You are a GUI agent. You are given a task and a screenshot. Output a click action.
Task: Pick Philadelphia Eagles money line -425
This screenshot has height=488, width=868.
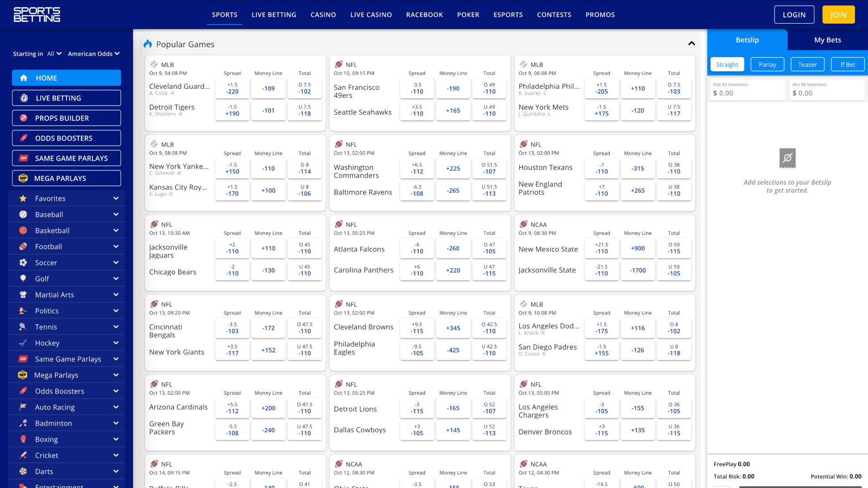coord(453,350)
